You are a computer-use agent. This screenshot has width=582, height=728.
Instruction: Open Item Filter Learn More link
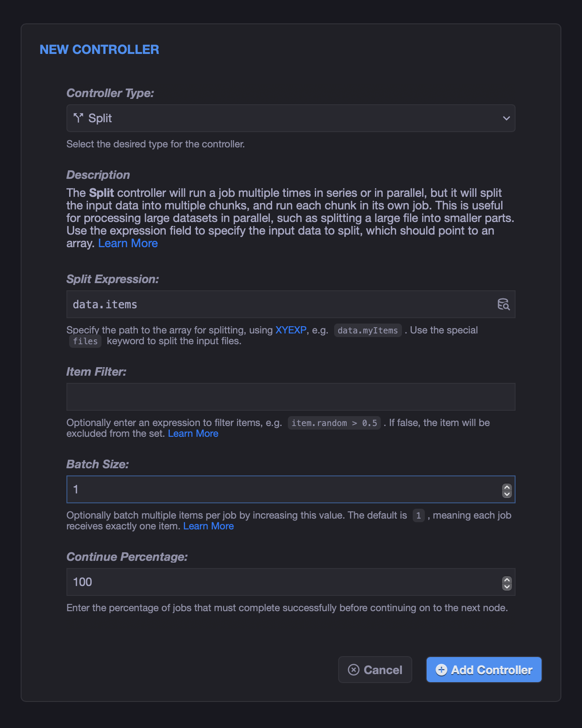193,434
